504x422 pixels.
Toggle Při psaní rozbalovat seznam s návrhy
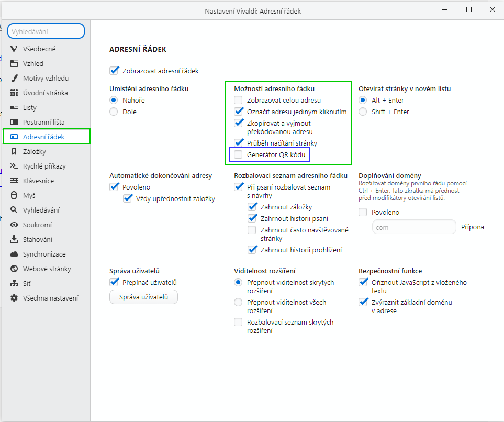pyautogui.click(x=238, y=187)
